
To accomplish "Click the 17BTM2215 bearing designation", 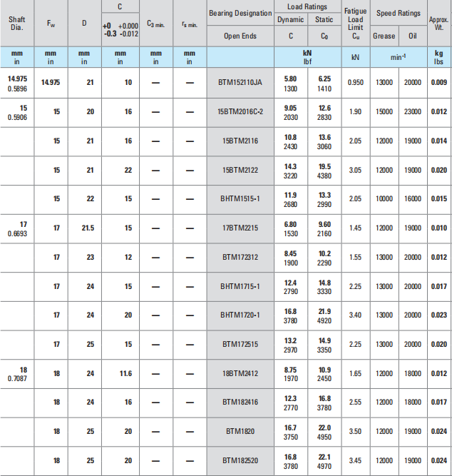I will point(240,228).
